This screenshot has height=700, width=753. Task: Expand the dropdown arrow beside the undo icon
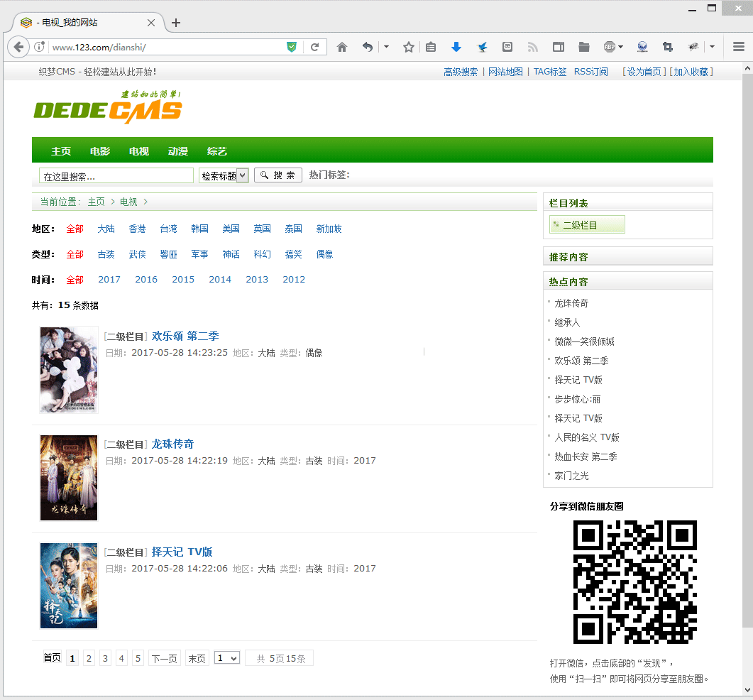coord(386,48)
